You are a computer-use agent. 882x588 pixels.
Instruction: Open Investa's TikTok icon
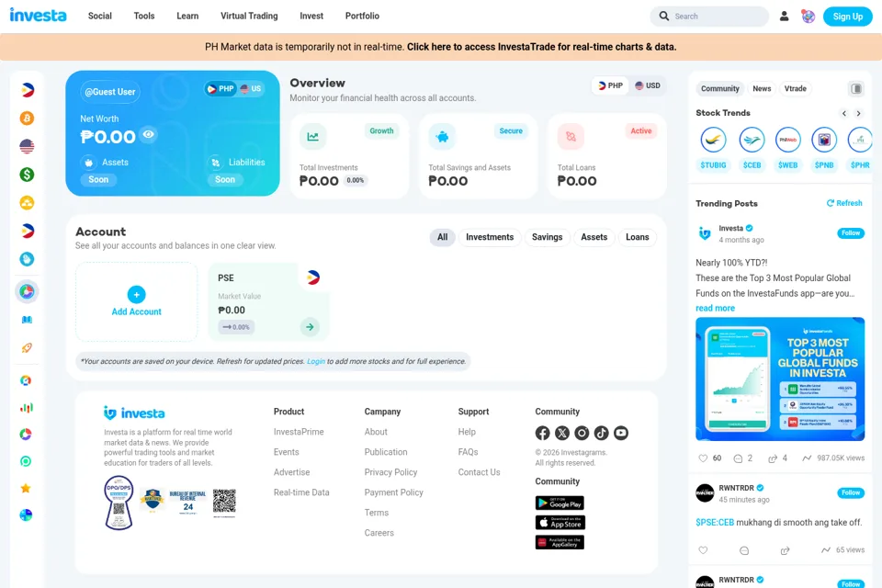pos(601,433)
